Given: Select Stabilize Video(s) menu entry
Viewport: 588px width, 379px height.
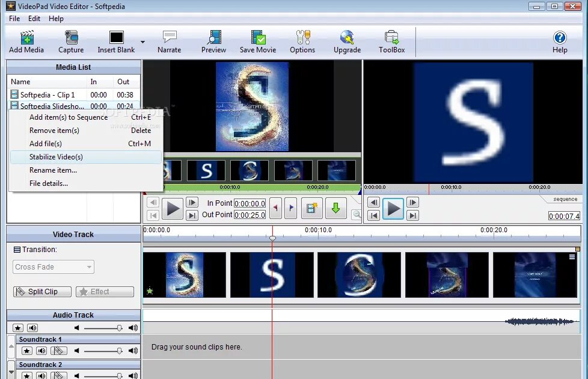Looking at the screenshot, I should coord(86,157).
